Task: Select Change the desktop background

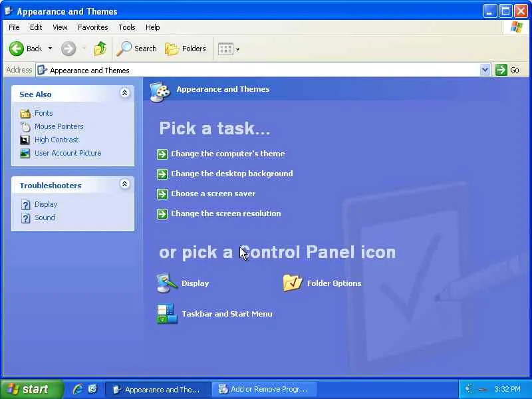Action: click(231, 174)
